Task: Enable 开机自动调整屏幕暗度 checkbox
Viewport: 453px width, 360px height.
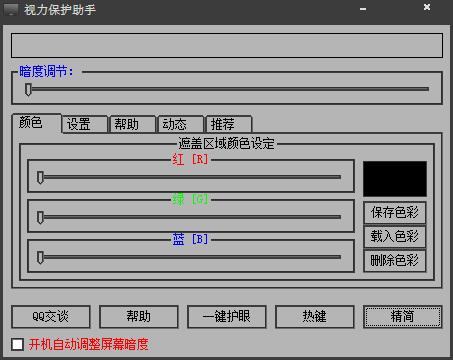Action: click(x=17, y=344)
